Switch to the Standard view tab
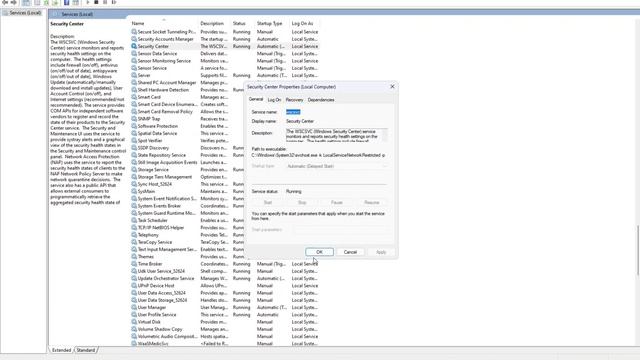 point(86,350)
